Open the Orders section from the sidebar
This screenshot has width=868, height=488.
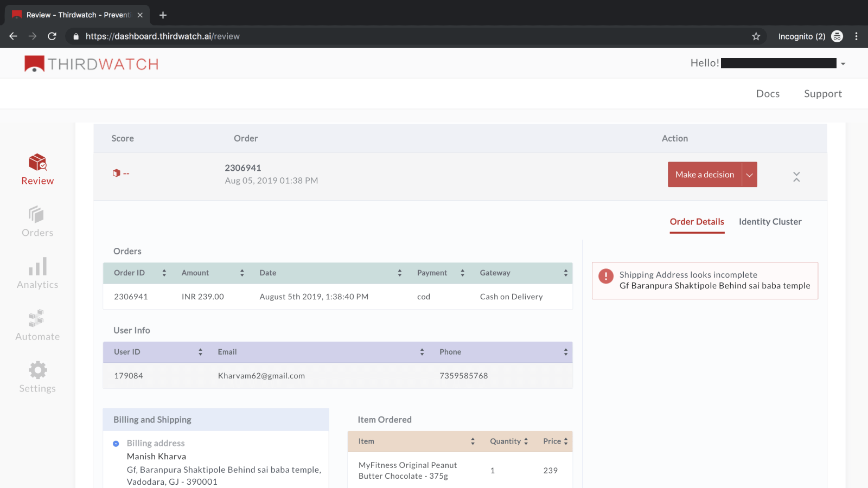pos(37,221)
